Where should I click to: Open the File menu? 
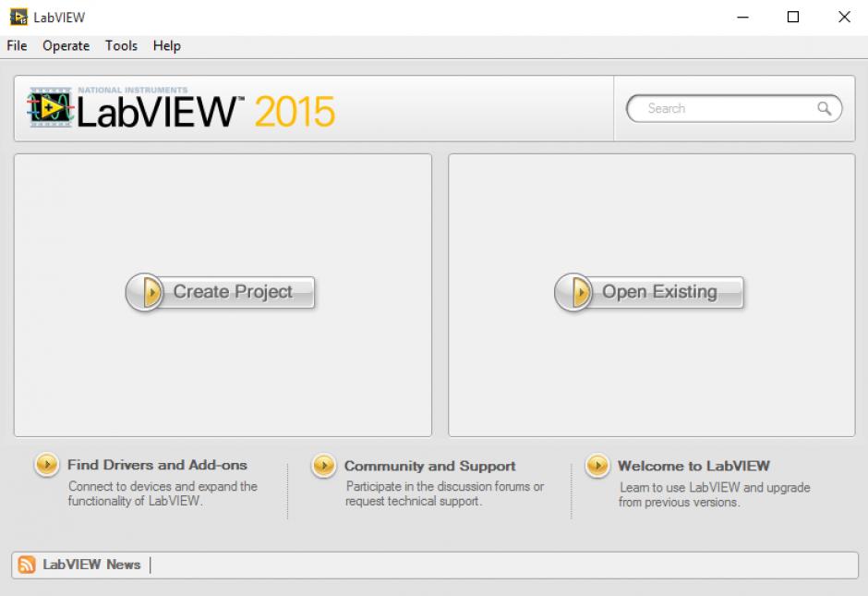point(17,46)
